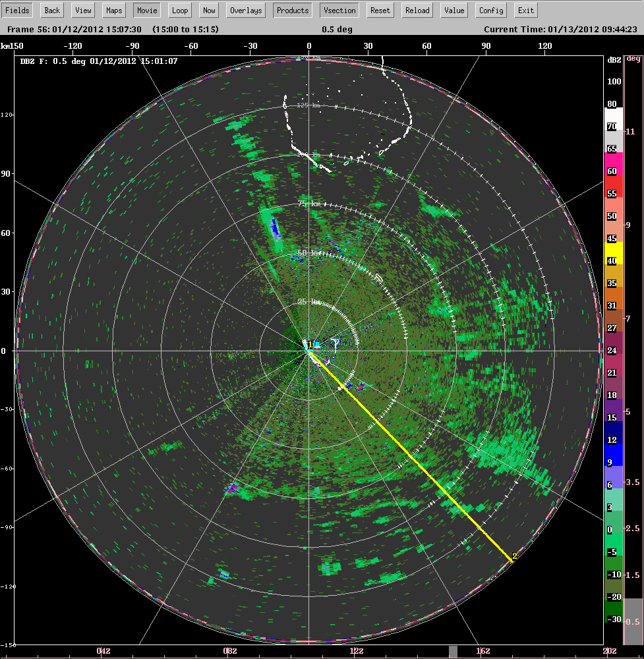
Task: Click the white 70 dBZ color swatch
Action: tap(613, 119)
